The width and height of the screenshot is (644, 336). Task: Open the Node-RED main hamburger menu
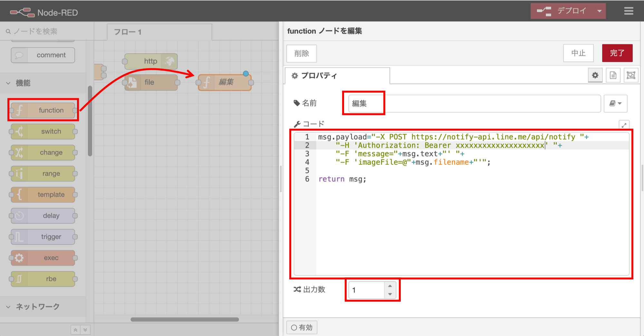(628, 11)
